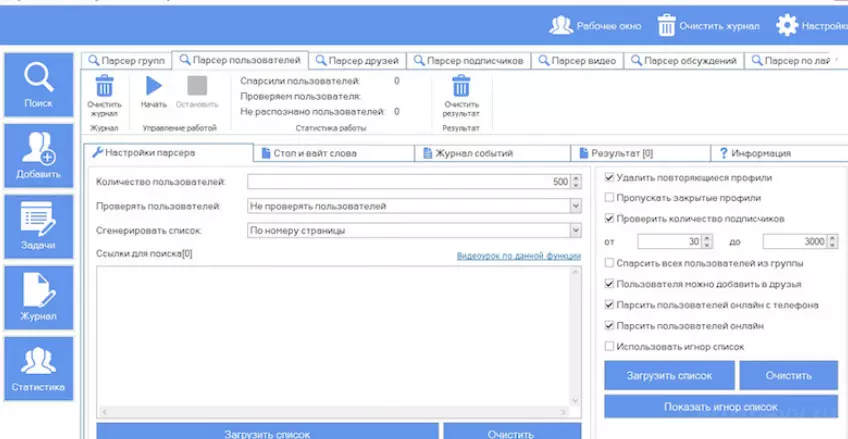Viewport: 848px width, 439px height.
Task: Switch to Парсер друзей tab
Action: pos(357,61)
